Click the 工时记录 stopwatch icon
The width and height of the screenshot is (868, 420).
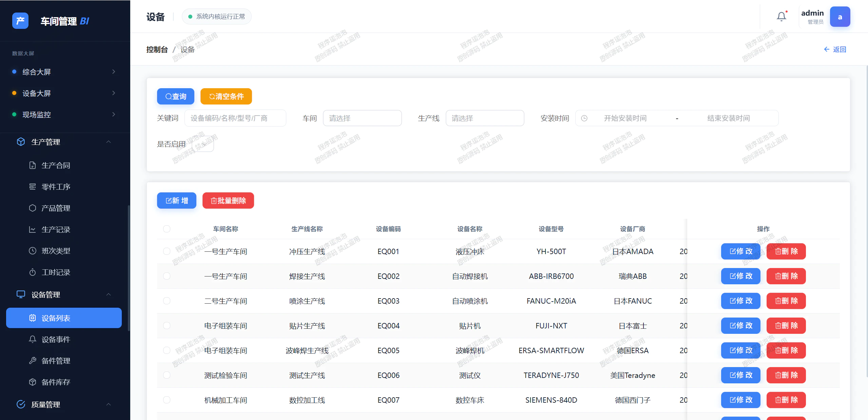click(33, 272)
